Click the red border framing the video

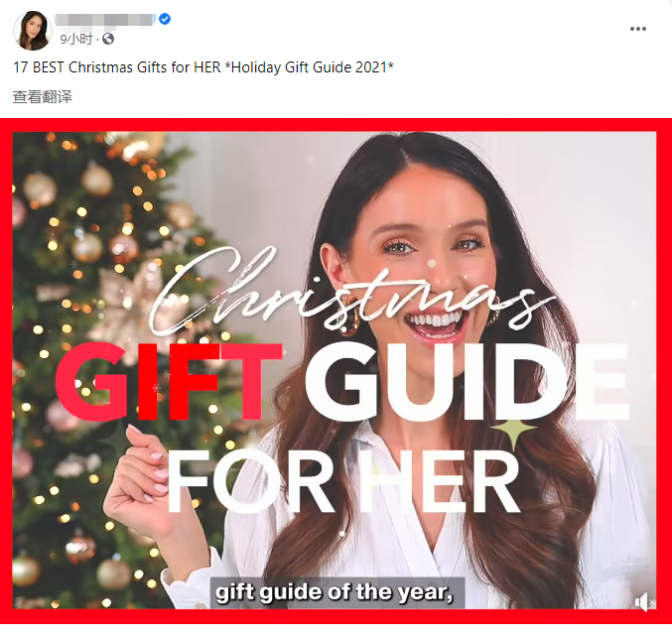pyautogui.click(x=335, y=125)
